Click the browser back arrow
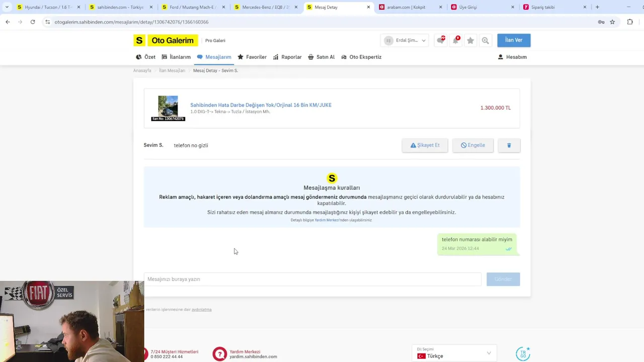This screenshot has height=362, width=644. click(8, 22)
